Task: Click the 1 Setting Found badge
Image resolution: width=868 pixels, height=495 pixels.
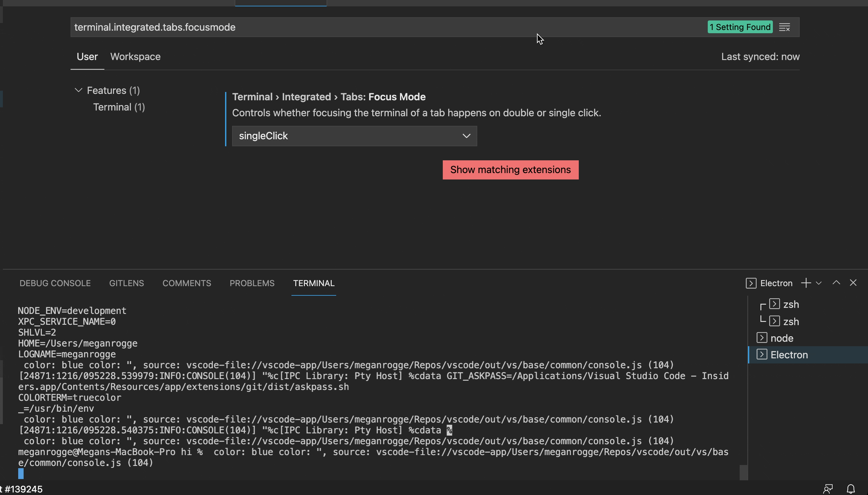Action: click(740, 27)
